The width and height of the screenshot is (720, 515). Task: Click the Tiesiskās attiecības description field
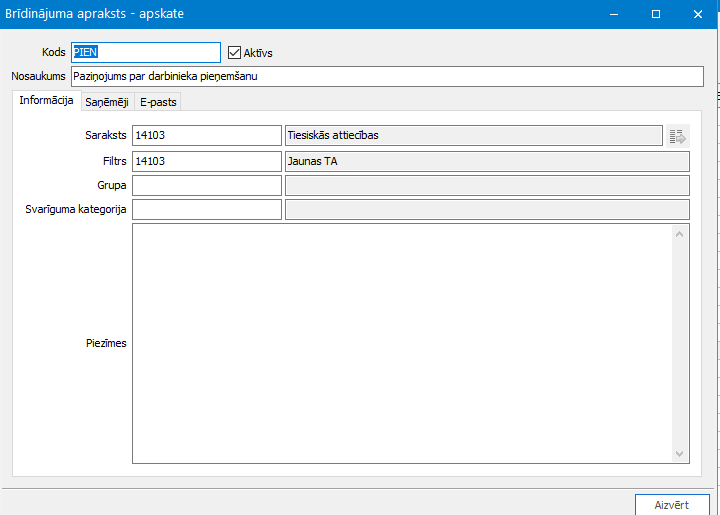click(472, 136)
